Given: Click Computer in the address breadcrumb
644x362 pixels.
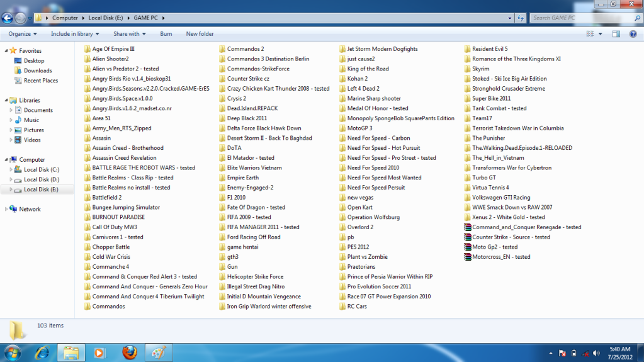Looking at the screenshot, I should (x=65, y=18).
